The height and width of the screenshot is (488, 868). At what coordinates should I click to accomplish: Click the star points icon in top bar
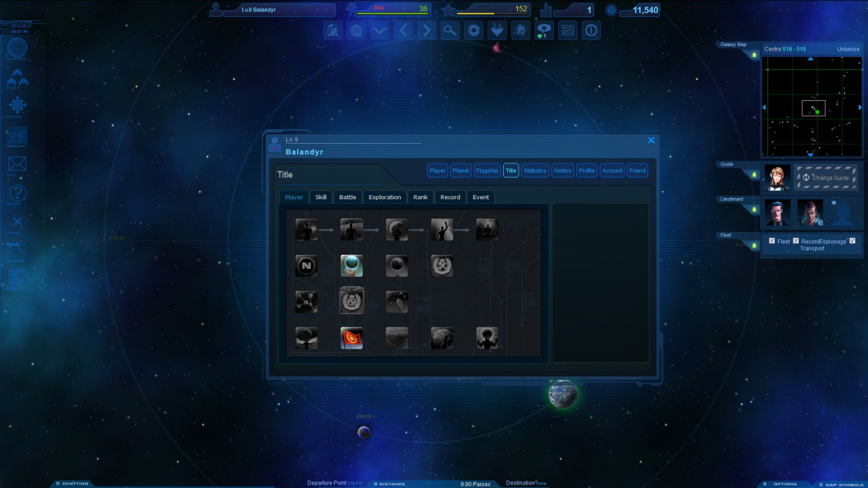point(448,10)
